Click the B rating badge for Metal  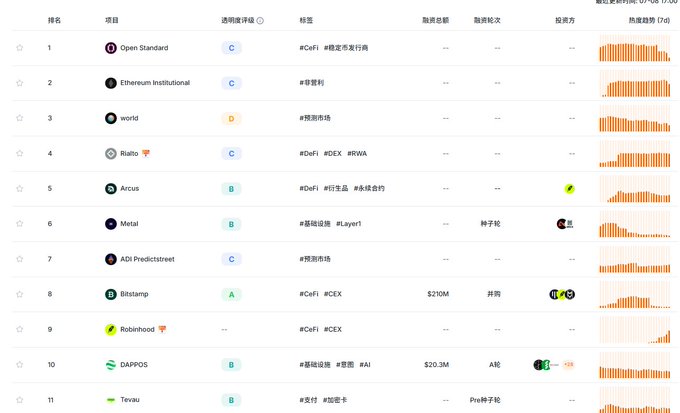[231, 224]
